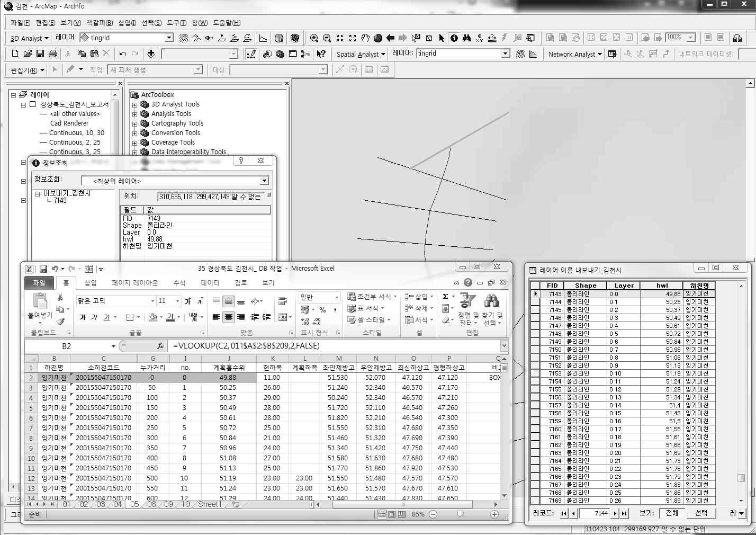The height and width of the screenshot is (535, 756).
Task: Select the Measure tool icon
Action: (492, 38)
